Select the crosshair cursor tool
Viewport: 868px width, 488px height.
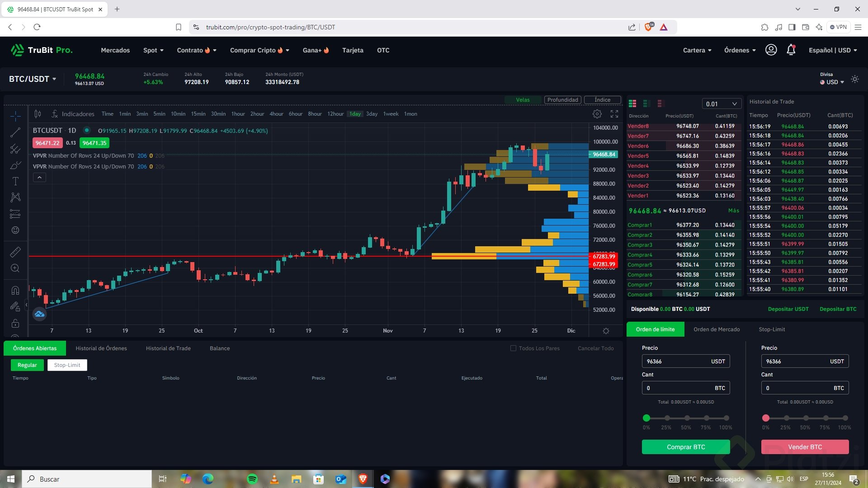pos(15,116)
